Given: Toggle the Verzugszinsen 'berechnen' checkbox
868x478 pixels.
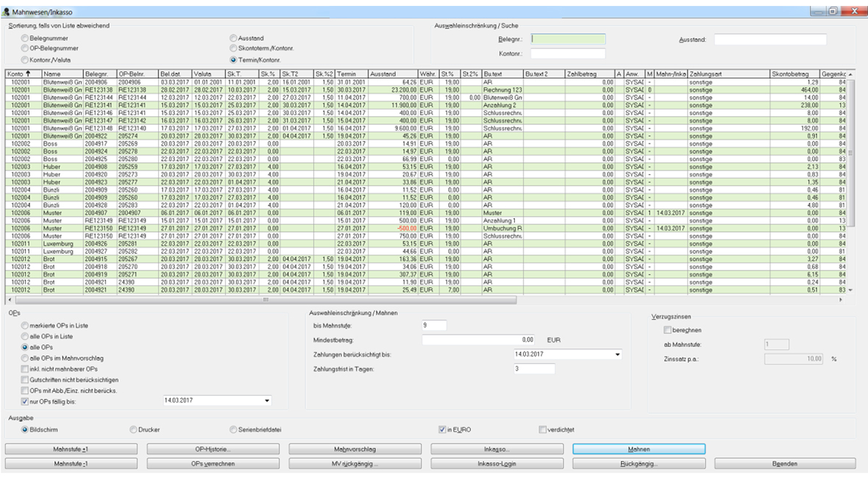Looking at the screenshot, I should point(668,330).
